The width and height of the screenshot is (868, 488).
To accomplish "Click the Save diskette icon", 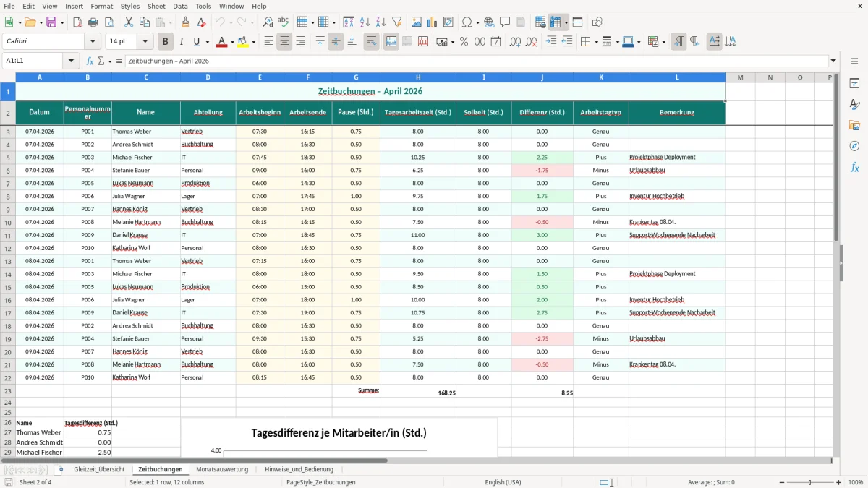I will [51, 22].
